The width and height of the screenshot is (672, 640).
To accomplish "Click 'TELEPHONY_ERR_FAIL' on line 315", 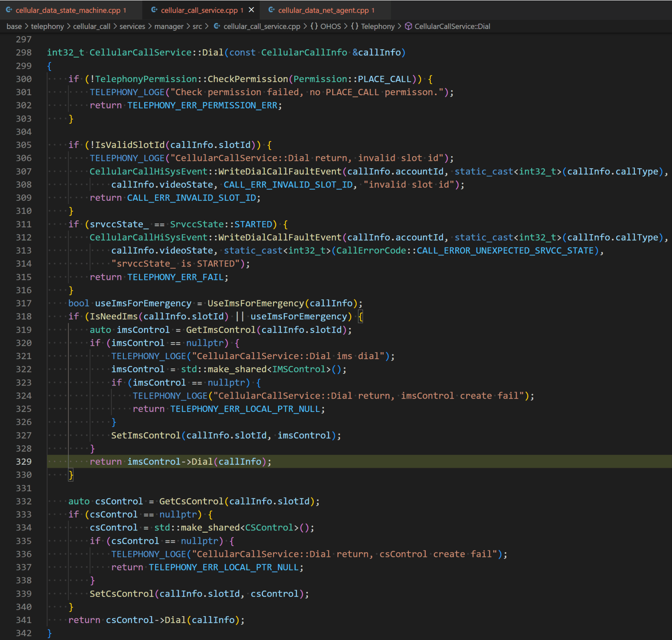I will point(175,277).
